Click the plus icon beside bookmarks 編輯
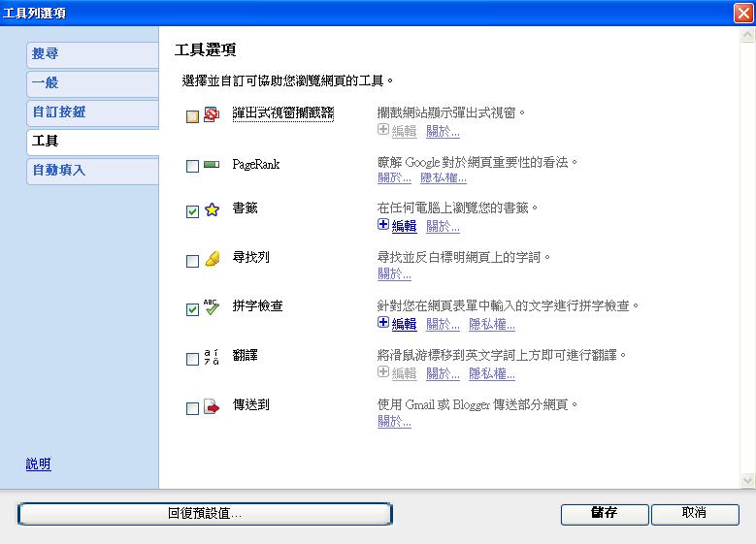The width and height of the screenshot is (756, 544). [383, 225]
